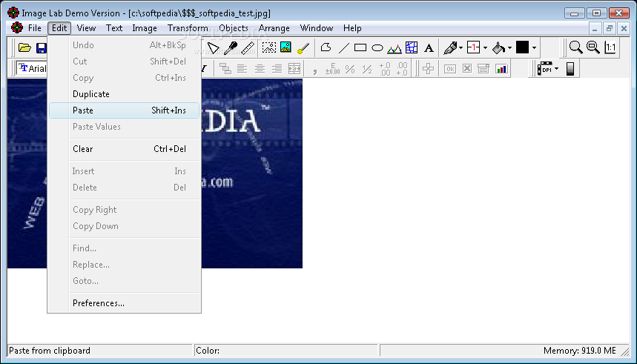Screen dimensions: 637x364
Task: Open the View menu
Action: pyautogui.click(x=86, y=28)
